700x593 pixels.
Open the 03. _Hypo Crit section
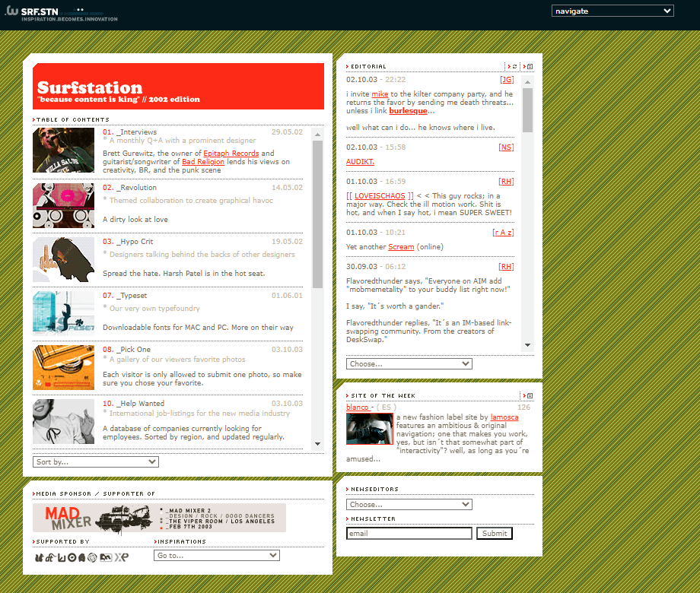coord(128,242)
